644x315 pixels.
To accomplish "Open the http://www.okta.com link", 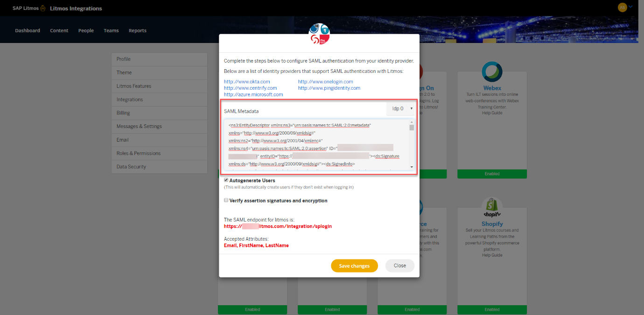I will (x=247, y=81).
